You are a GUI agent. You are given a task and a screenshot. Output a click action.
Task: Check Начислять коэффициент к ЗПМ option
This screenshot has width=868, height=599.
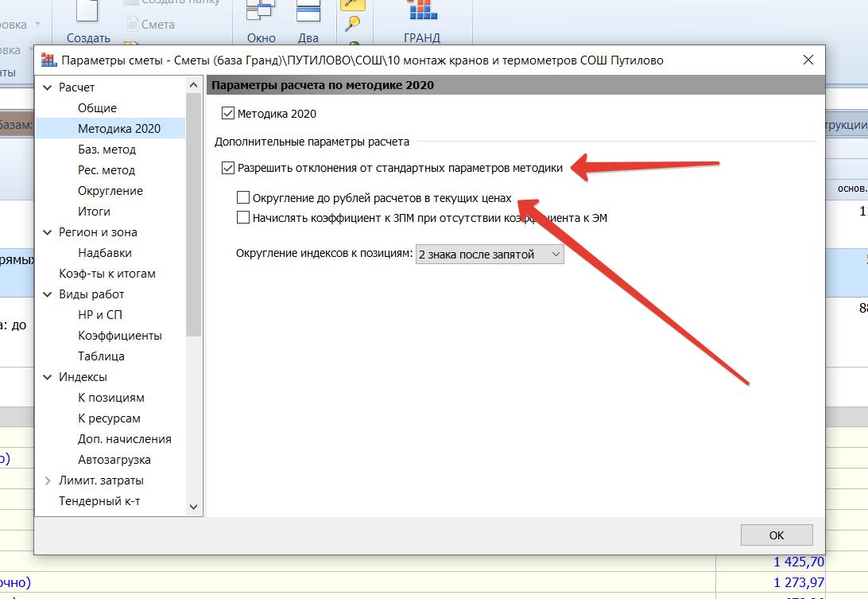click(243, 217)
